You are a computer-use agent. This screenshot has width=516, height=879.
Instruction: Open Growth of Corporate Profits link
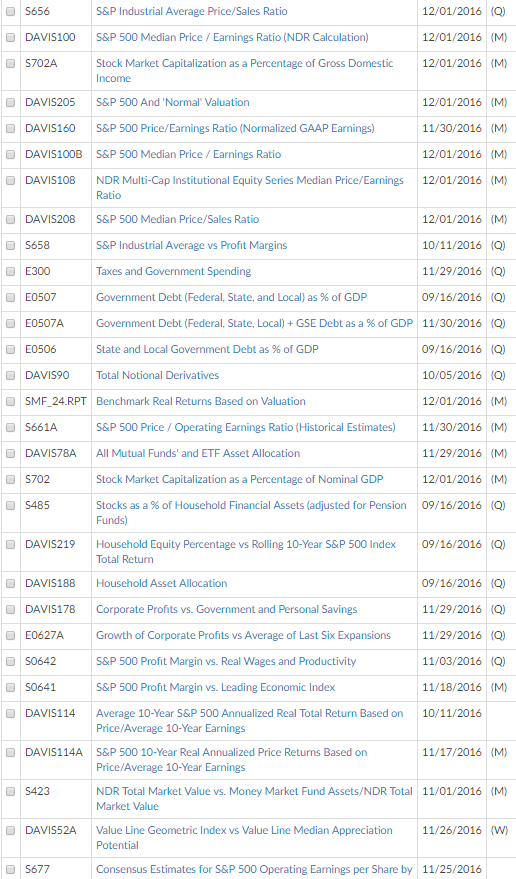pos(243,635)
